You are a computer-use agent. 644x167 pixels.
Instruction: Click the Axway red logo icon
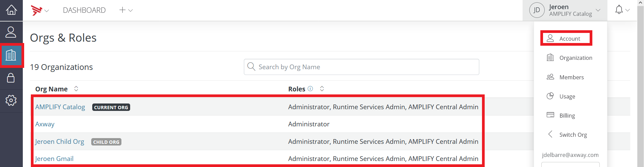pos(36,10)
